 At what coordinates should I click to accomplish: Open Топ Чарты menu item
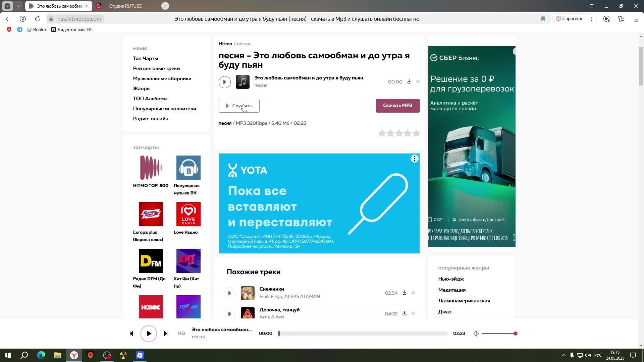tap(146, 58)
